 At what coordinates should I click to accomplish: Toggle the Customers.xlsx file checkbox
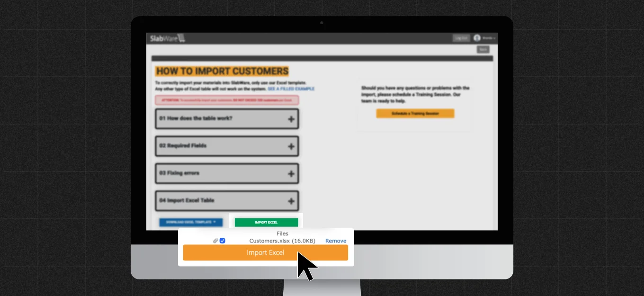pyautogui.click(x=223, y=241)
